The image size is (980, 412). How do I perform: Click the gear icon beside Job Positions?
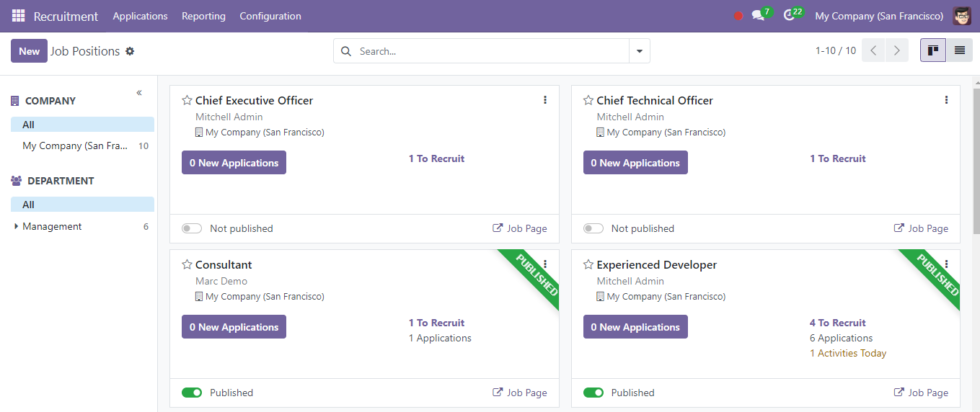pyautogui.click(x=130, y=51)
